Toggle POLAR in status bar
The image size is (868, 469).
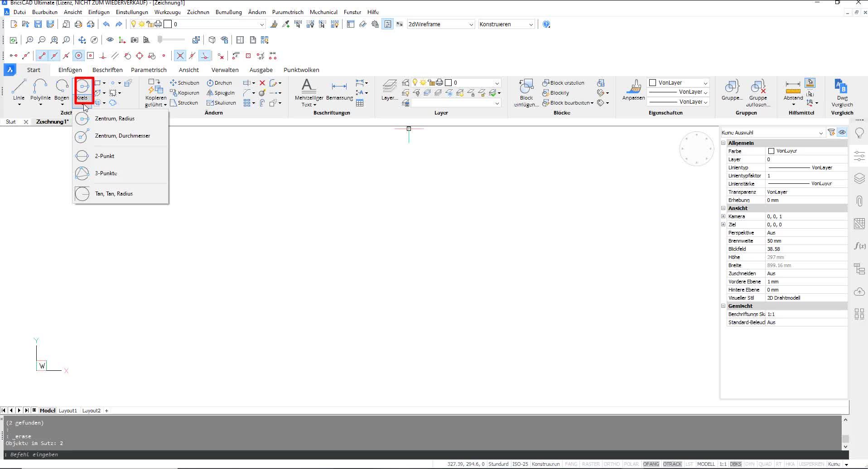tap(632, 464)
